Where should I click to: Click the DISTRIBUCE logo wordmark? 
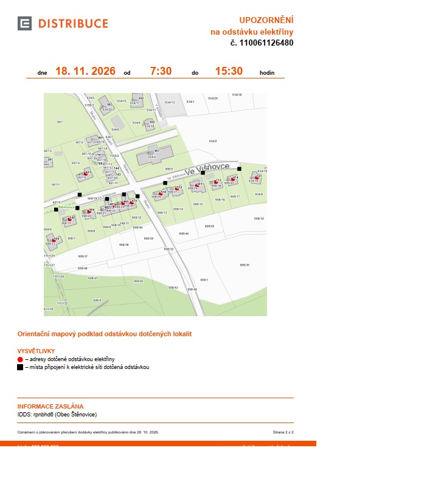click(x=74, y=24)
